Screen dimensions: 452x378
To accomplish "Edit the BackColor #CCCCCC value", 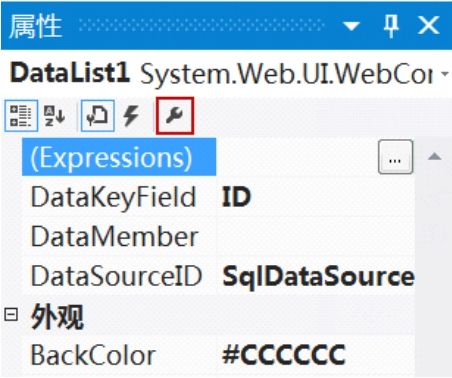I will click(x=315, y=355).
